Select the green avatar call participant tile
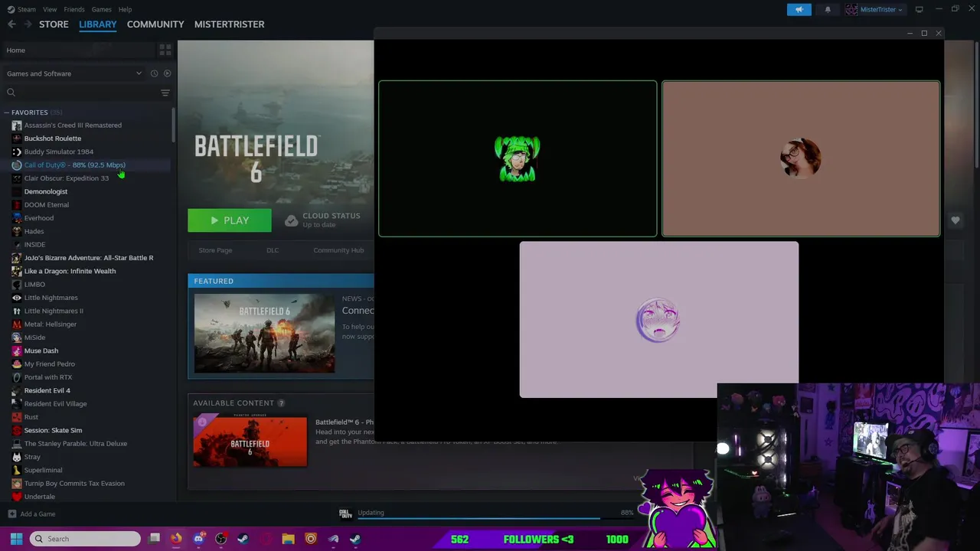The height and width of the screenshot is (551, 980). (518, 158)
